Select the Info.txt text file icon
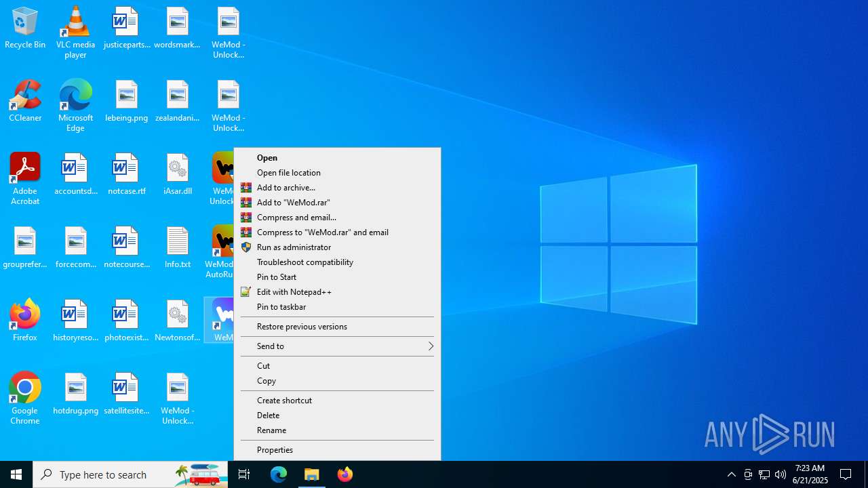This screenshot has width=868, height=488. (177, 248)
